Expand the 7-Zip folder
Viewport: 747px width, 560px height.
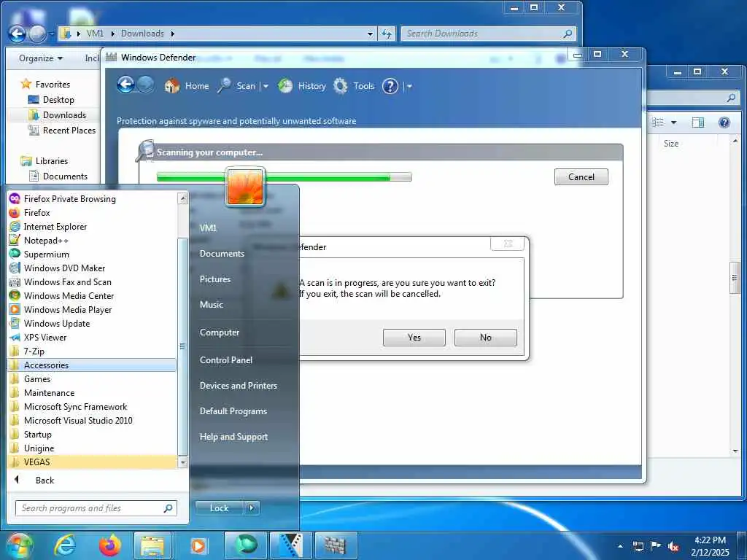(x=92, y=351)
